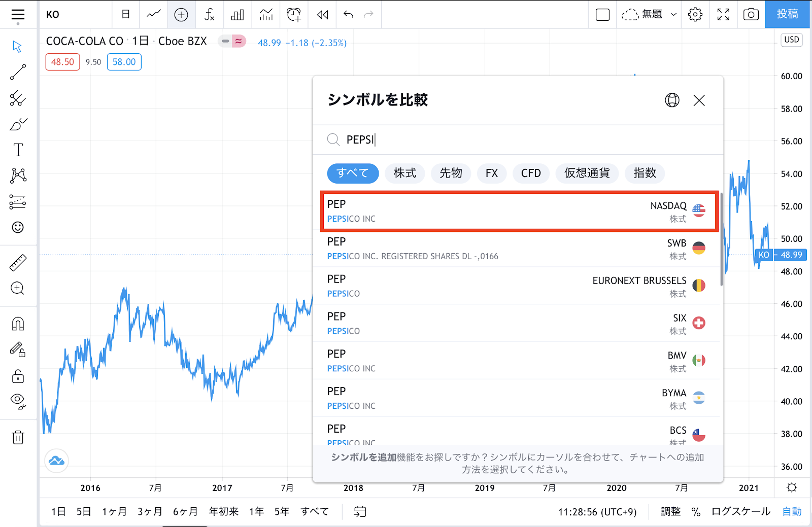Select the 先物 filter tab
The image size is (812, 527).
451,173
